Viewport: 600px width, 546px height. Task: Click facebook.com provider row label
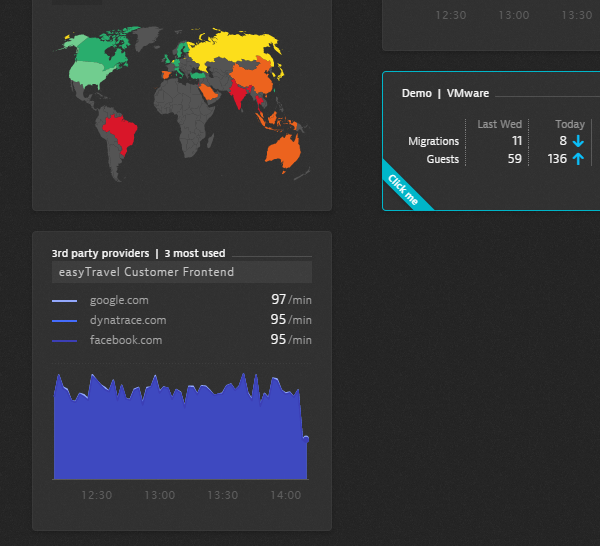pyautogui.click(x=126, y=340)
